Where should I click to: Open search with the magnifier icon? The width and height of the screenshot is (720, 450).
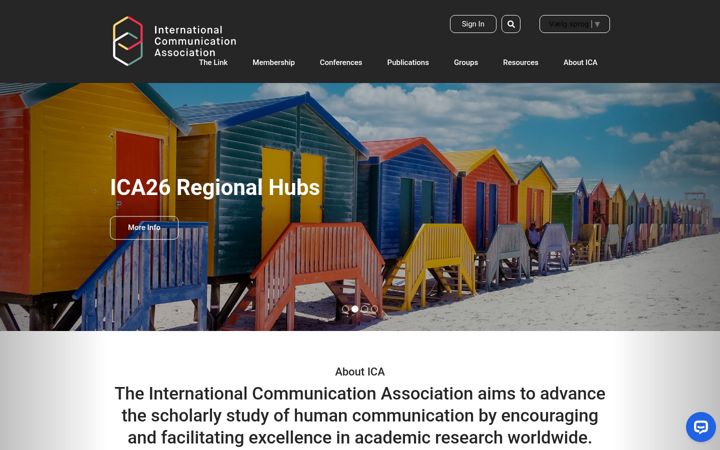pyautogui.click(x=511, y=24)
